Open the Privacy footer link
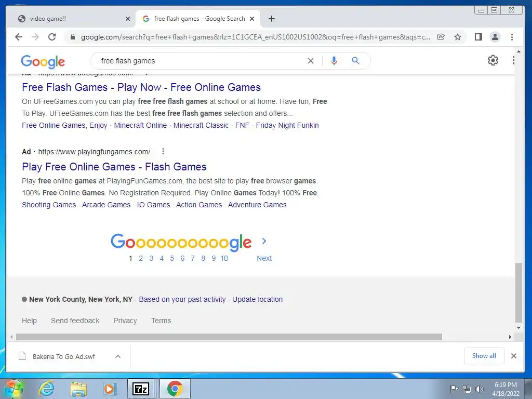The height and width of the screenshot is (399, 532). click(x=125, y=321)
